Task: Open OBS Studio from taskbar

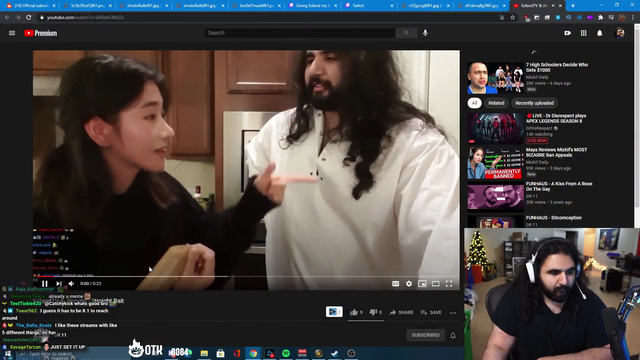Action: click(351, 353)
